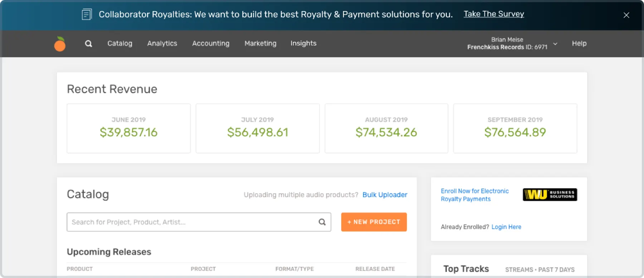The height and width of the screenshot is (278, 644).
Task: Click the Recent Revenue heading
Action: 112,89
